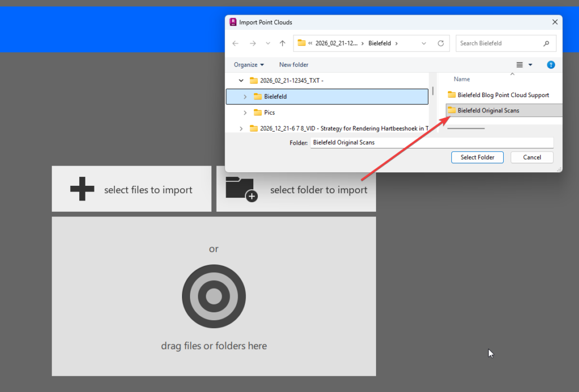The height and width of the screenshot is (392, 579).
Task: Expand the address bar history dropdown
Action: point(424,43)
